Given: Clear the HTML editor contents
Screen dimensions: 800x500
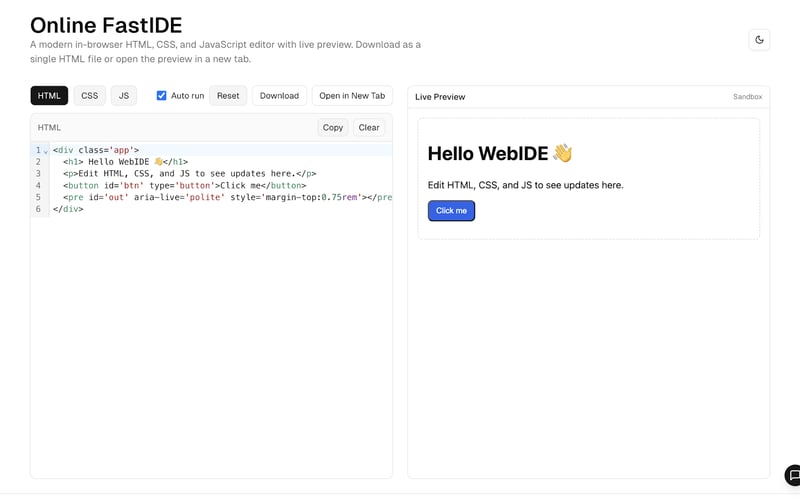Looking at the screenshot, I should (369, 128).
